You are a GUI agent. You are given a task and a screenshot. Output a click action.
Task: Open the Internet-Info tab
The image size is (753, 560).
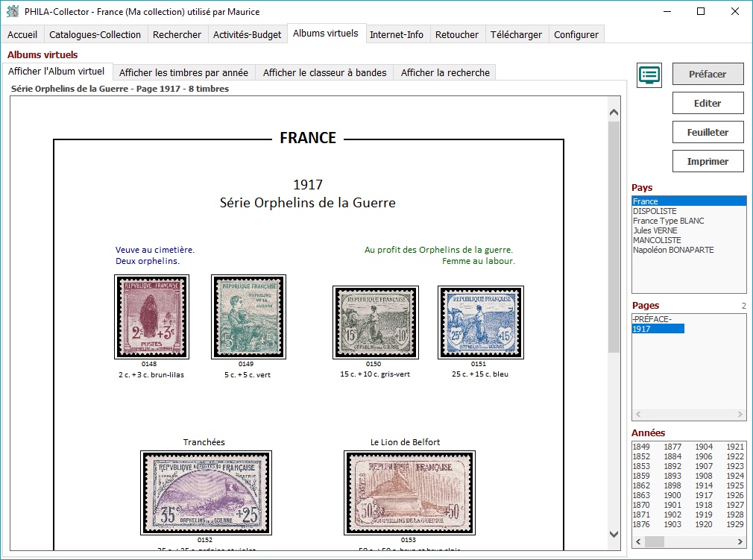point(397,34)
